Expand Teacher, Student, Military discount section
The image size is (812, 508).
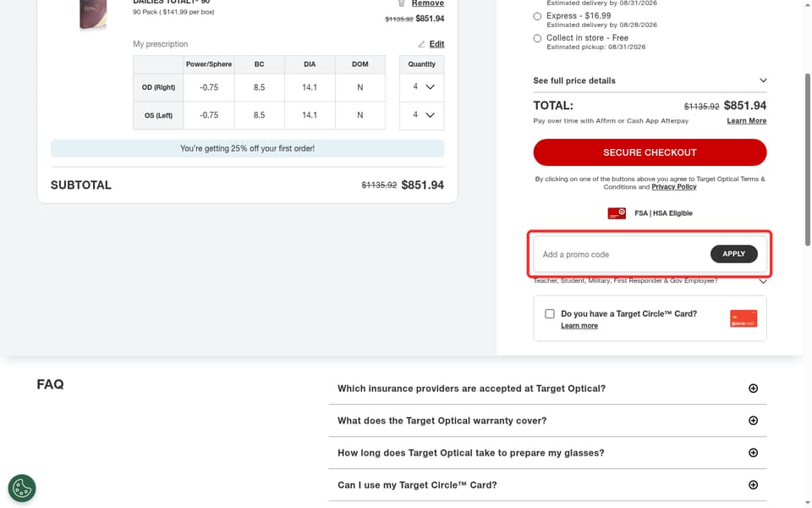[x=650, y=280]
